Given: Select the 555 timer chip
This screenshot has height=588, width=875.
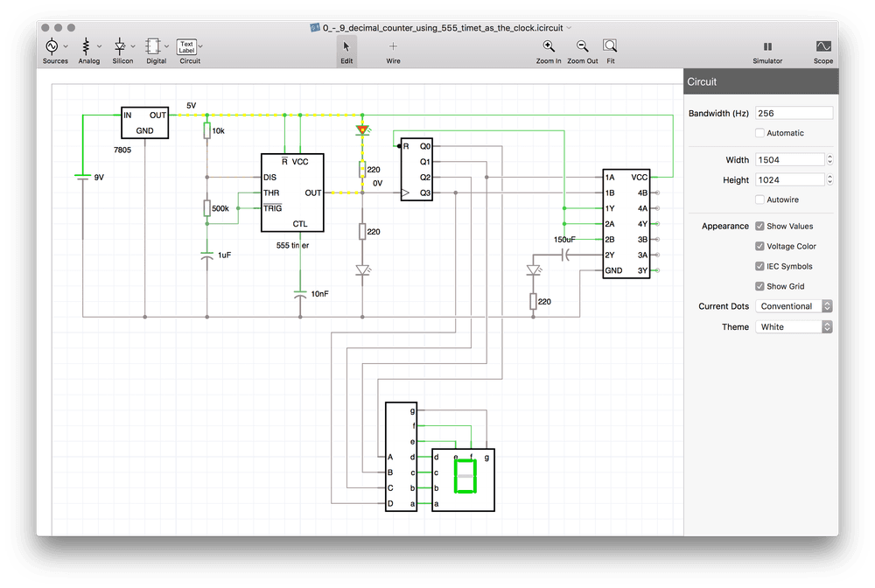Looking at the screenshot, I should tap(292, 192).
